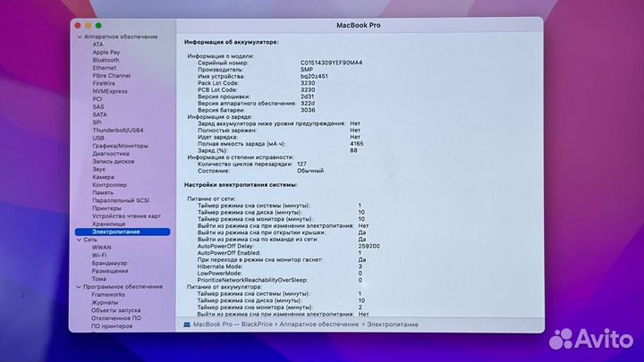Select Принтеры in the sidebar
644x362 pixels.
106,208
